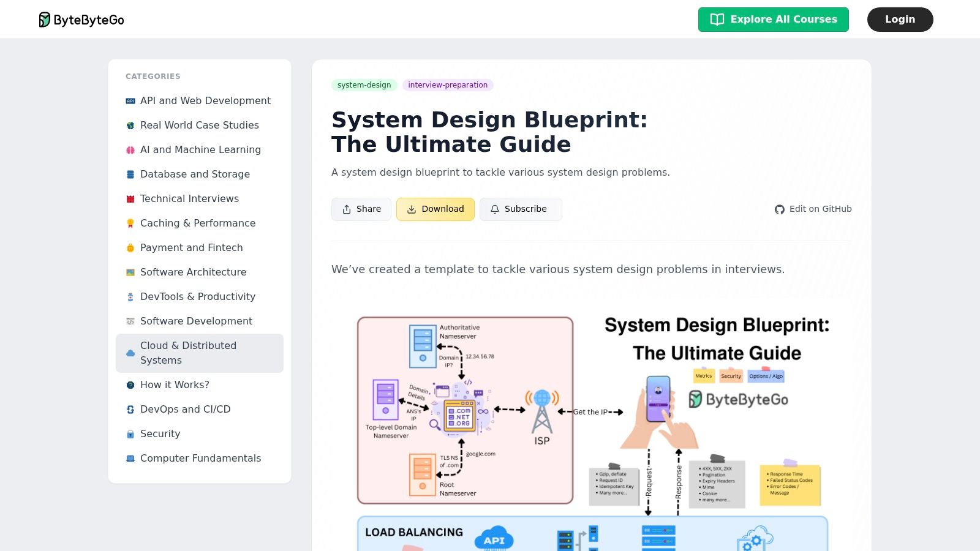Open DevOps and CI/CD category
The image size is (980, 551).
(200, 410)
